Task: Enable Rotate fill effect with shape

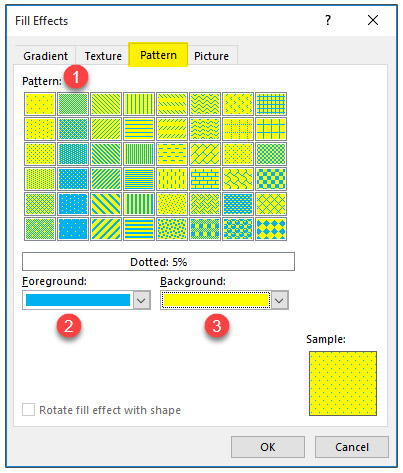Action: pyautogui.click(x=28, y=410)
